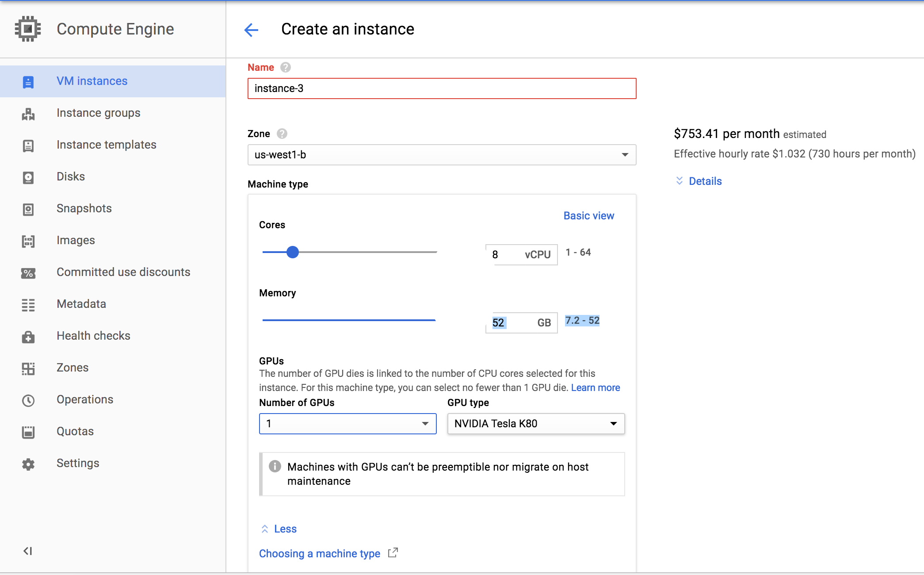Click the Disks sidebar icon
This screenshot has height=575, width=924.
(28, 177)
